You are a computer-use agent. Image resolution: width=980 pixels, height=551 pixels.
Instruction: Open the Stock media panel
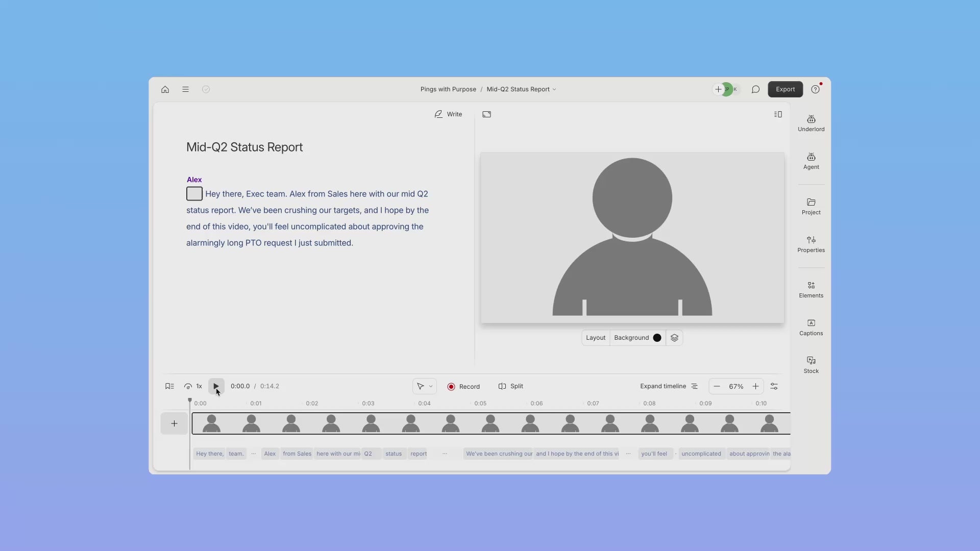coord(811,365)
